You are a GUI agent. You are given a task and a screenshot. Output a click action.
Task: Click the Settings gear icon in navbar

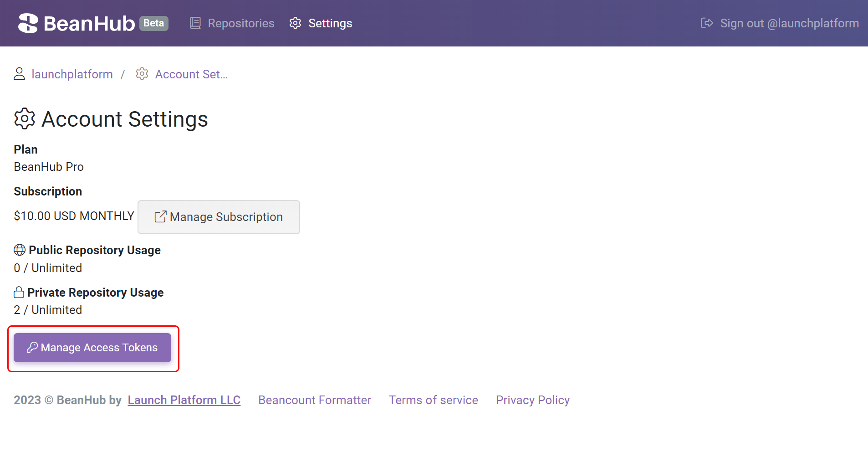[x=295, y=23]
